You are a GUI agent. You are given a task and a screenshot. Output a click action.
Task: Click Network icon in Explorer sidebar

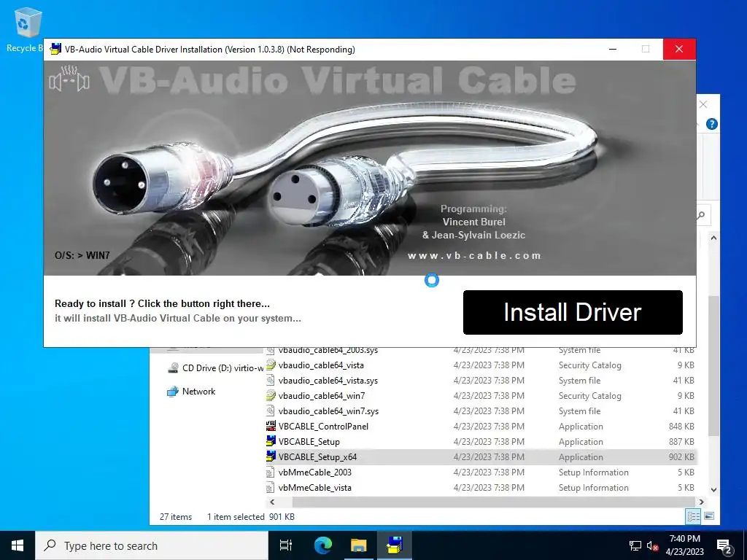click(172, 392)
